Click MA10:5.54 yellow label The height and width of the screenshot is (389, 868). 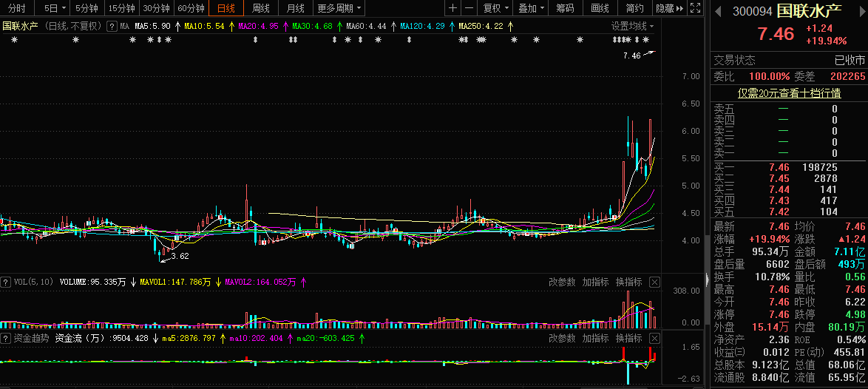(x=204, y=26)
